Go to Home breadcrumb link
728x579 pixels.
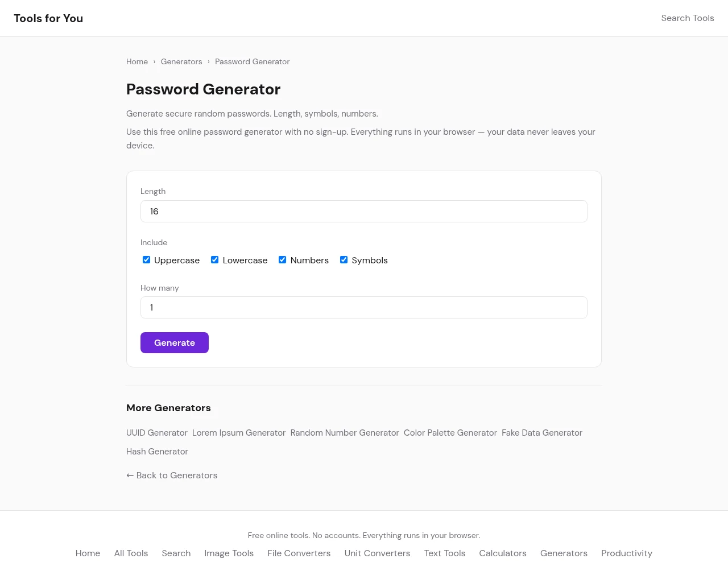point(137,61)
